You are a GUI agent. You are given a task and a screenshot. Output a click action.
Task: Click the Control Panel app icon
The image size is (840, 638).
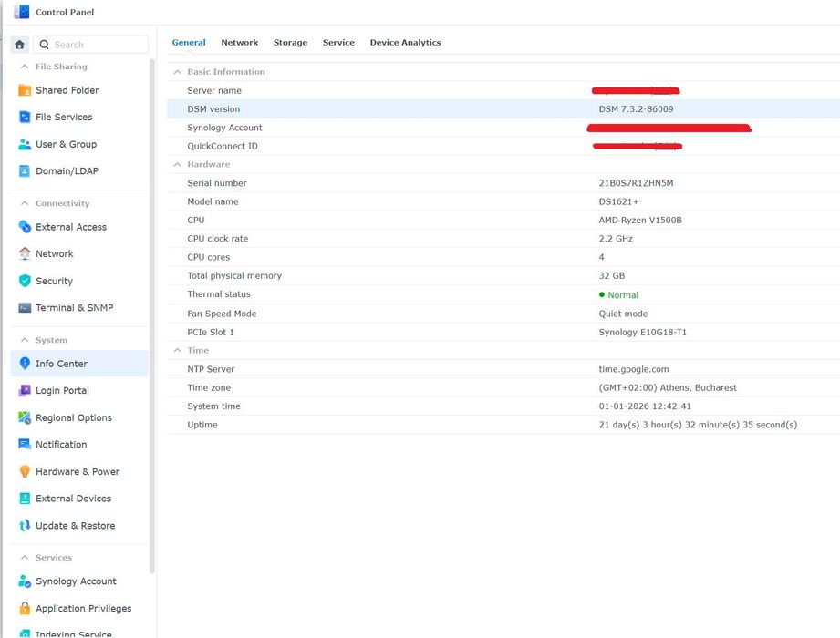click(22, 11)
